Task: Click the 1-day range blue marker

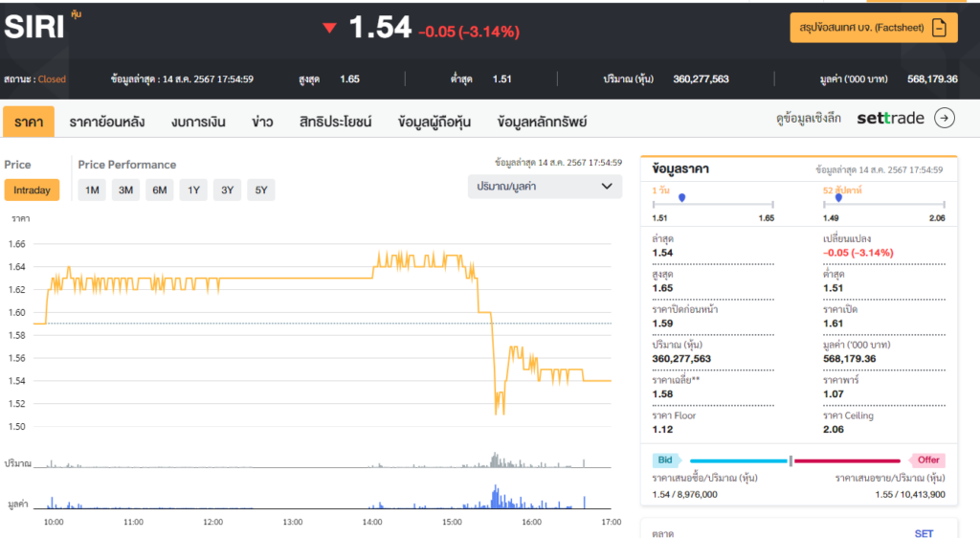Action: pyautogui.click(x=681, y=197)
